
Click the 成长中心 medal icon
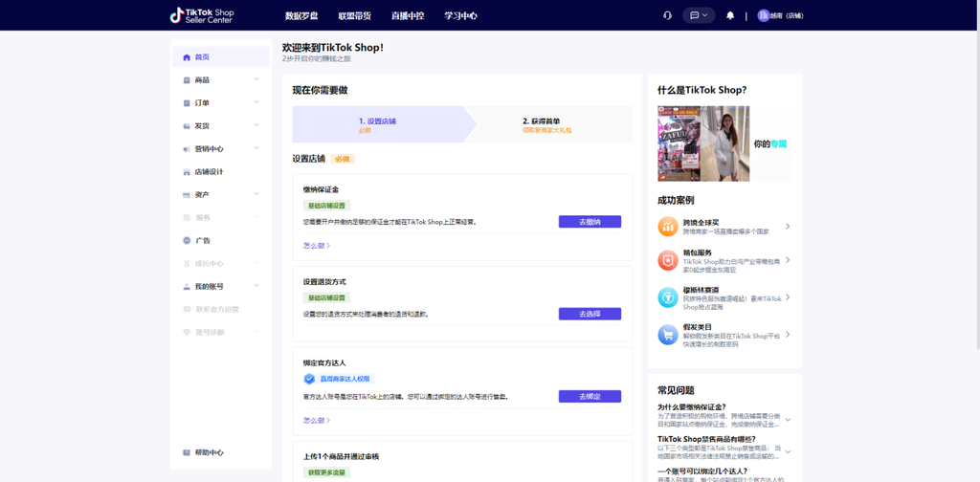[187, 264]
